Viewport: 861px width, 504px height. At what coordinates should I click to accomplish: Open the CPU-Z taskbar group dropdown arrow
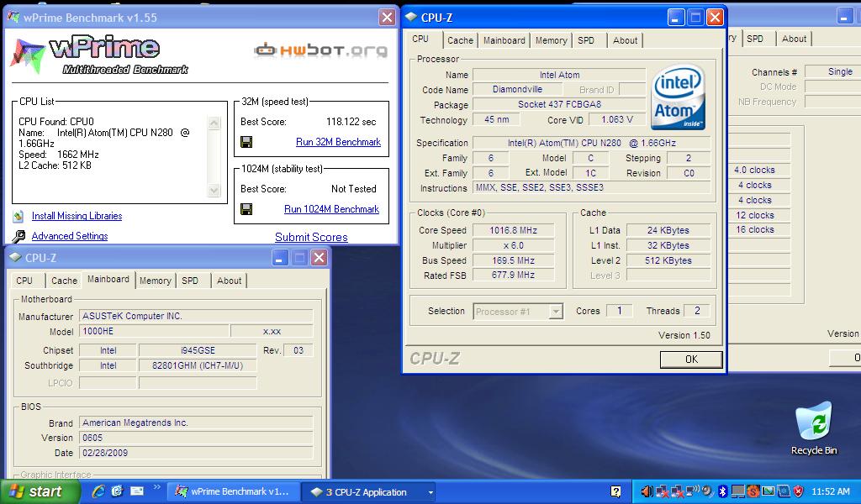click(x=430, y=492)
